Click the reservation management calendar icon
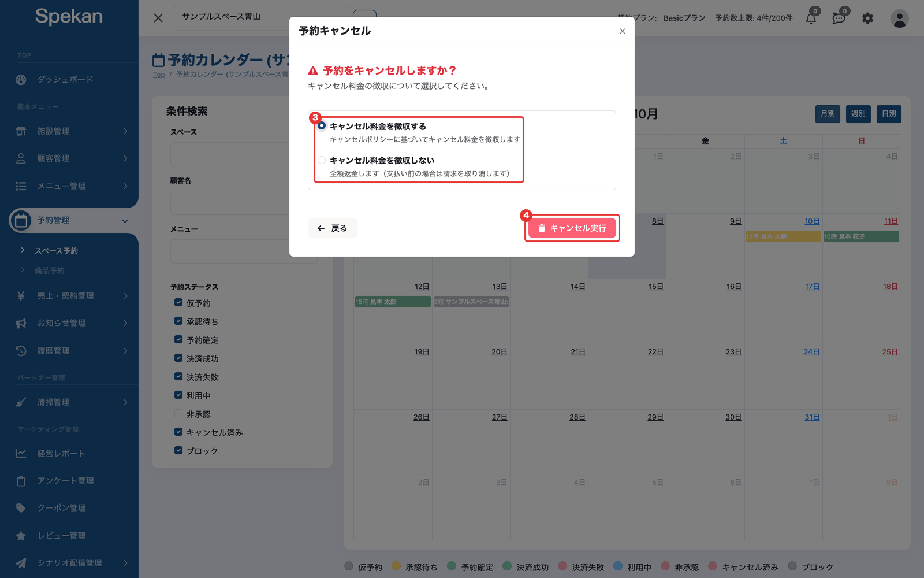Viewport: 924px width, 578px height. pyautogui.click(x=21, y=220)
